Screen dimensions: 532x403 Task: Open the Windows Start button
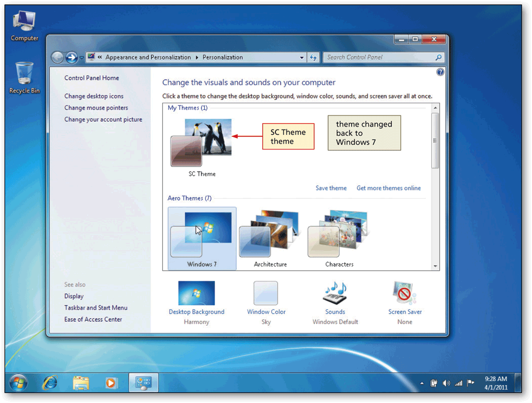18,383
